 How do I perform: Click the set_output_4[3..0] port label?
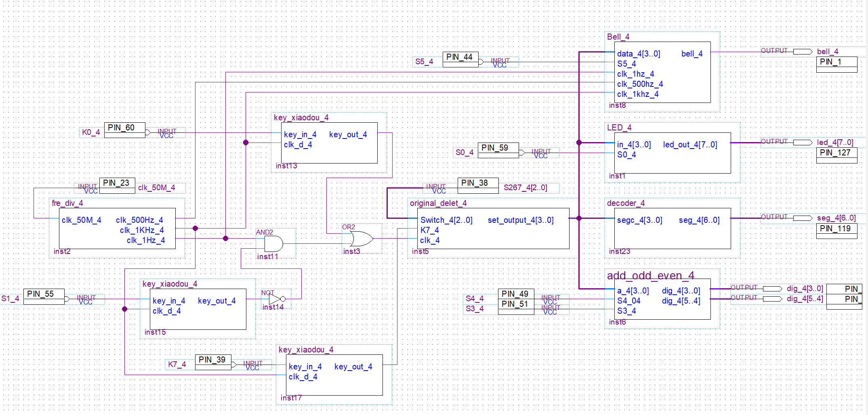tap(521, 220)
